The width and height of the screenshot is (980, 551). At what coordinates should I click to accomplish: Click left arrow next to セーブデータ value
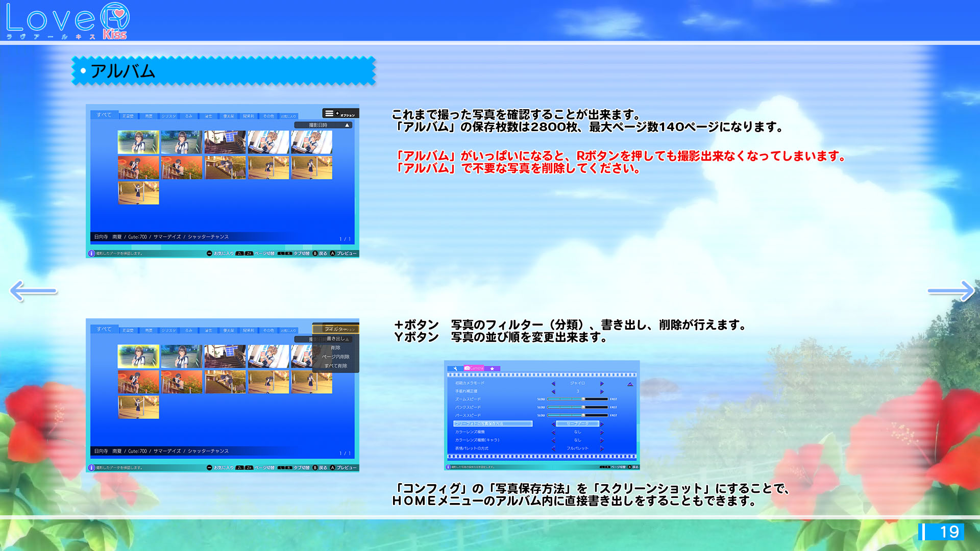553,424
